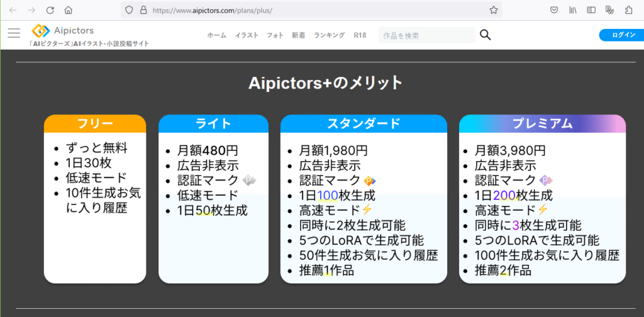This screenshot has height=317, width=644.
Task: Click the text 100件生成お気に入り履歴
Action: point(547,255)
